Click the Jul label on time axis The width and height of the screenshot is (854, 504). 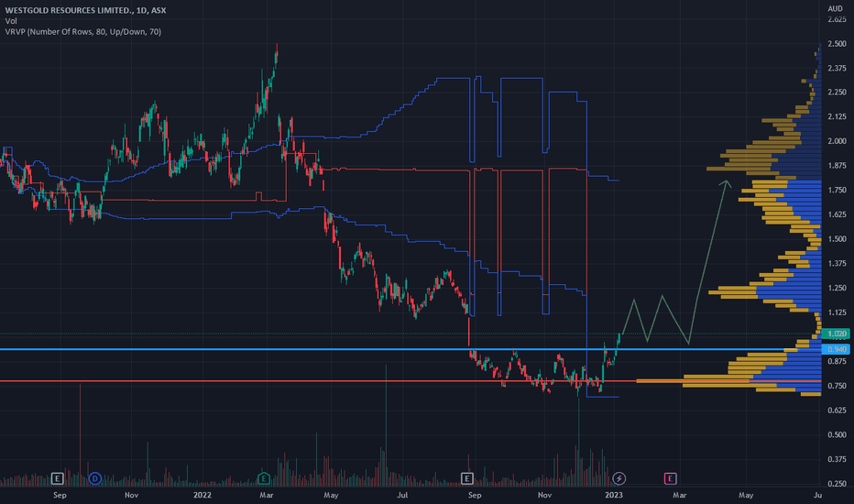(402, 495)
